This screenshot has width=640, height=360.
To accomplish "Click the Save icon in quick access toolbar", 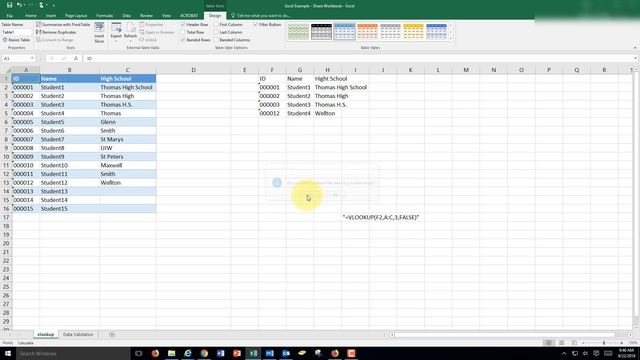I will (9, 5).
